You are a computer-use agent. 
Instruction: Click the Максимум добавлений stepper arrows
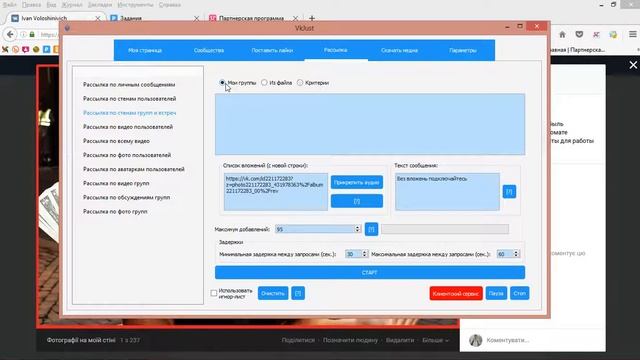[358, 229]
